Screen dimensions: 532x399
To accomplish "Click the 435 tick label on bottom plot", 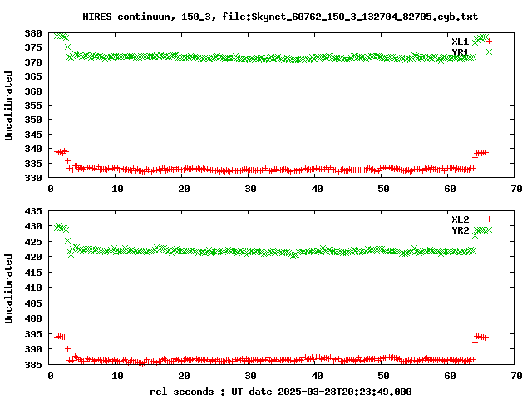I will click(33, 211).
